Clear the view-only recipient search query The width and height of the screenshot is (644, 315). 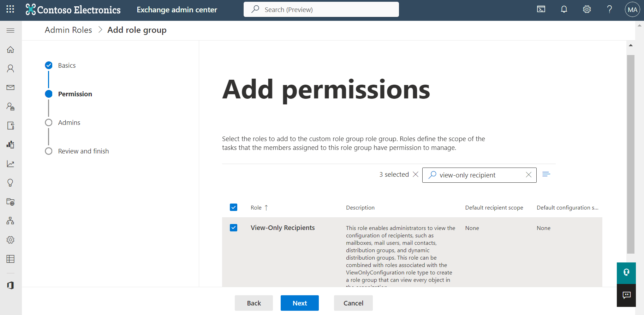(529, 175)
